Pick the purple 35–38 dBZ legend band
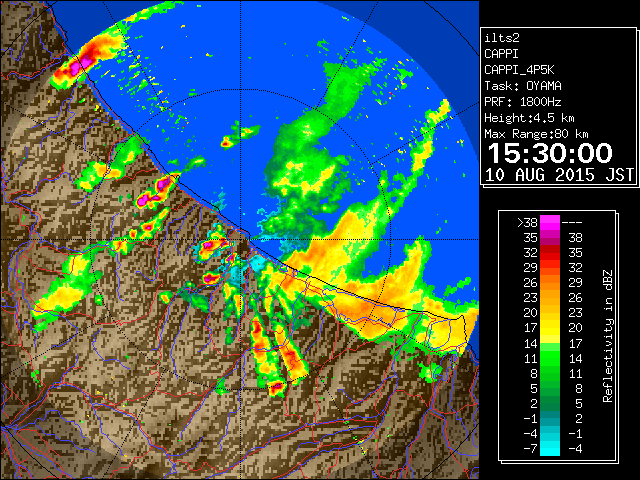This screenshot has width=640, height=480. tap(550, 238)
